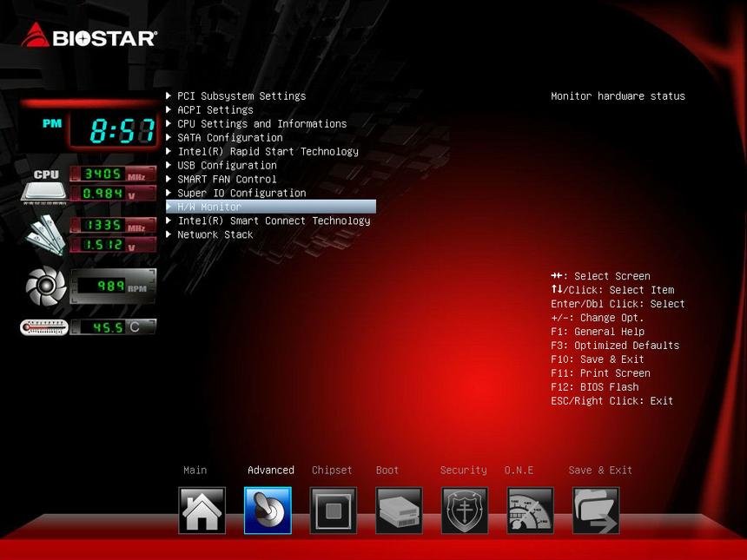Viewport: 747px width, 560px height.
Task: Open the Chipset chip icon
Action: 334,511
